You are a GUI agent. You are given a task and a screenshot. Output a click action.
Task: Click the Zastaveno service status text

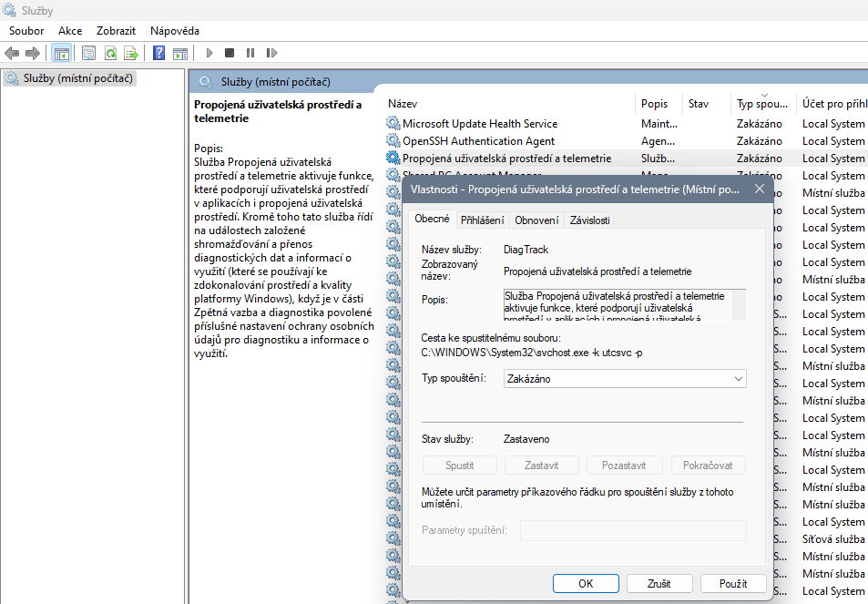pyautogui.click(x=526, y=439)
